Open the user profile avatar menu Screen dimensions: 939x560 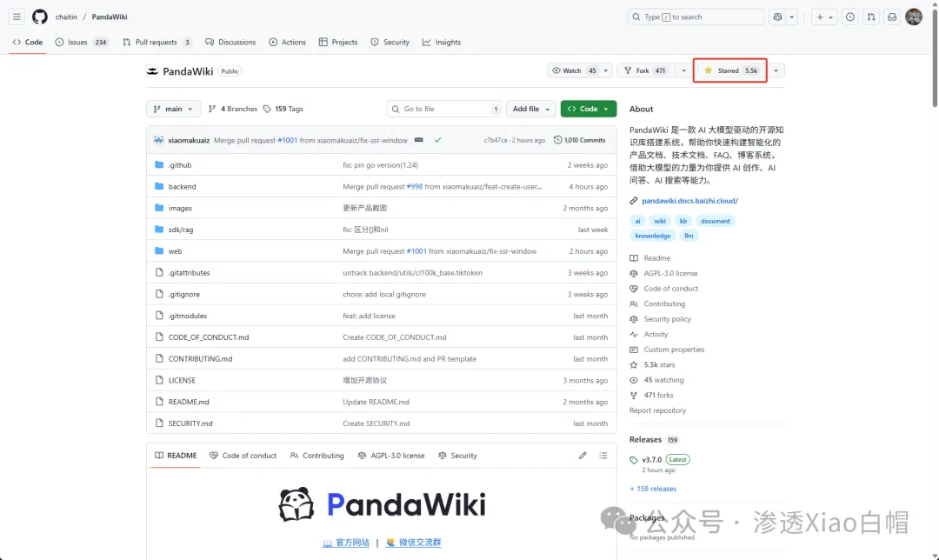click(x=913, y=17)
